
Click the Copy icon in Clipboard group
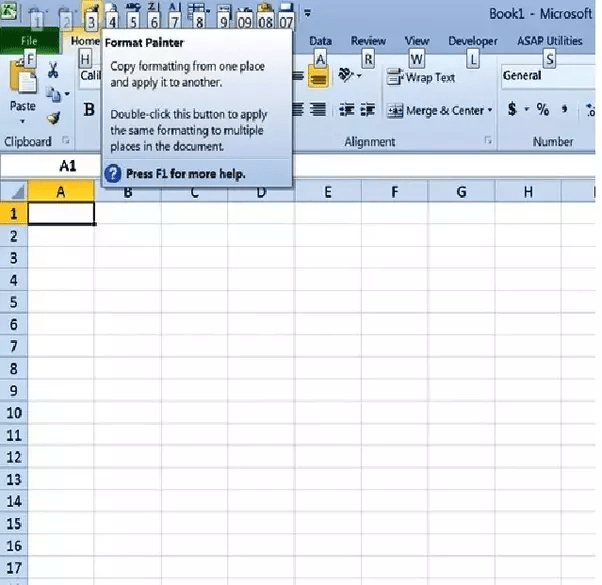pos(53,94)
